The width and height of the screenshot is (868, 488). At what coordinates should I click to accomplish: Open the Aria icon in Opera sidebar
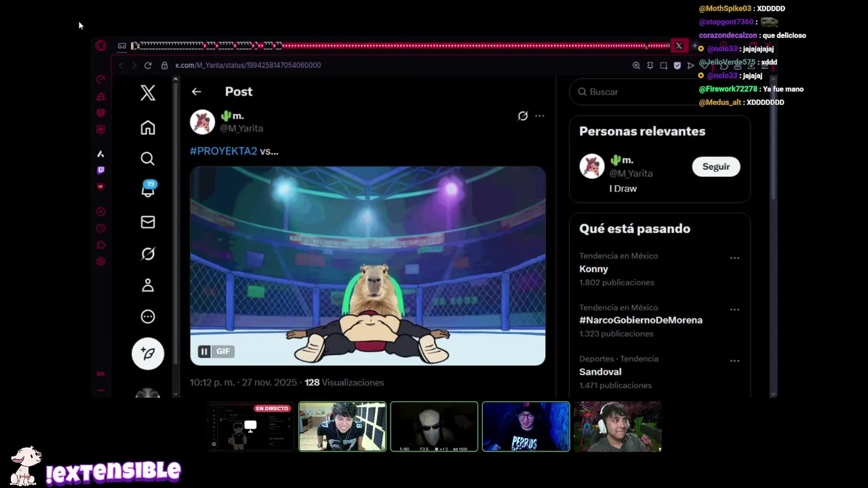point(100,154)
